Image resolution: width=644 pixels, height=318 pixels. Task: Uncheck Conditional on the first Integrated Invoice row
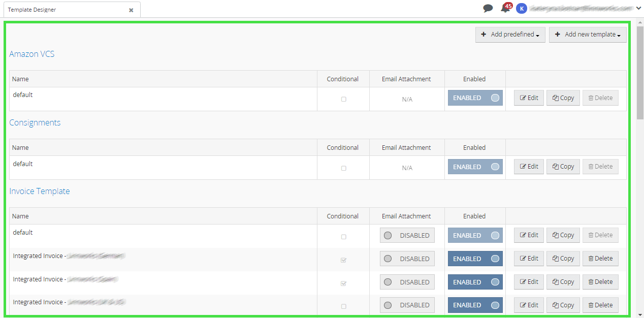click(x=344, y=260)
